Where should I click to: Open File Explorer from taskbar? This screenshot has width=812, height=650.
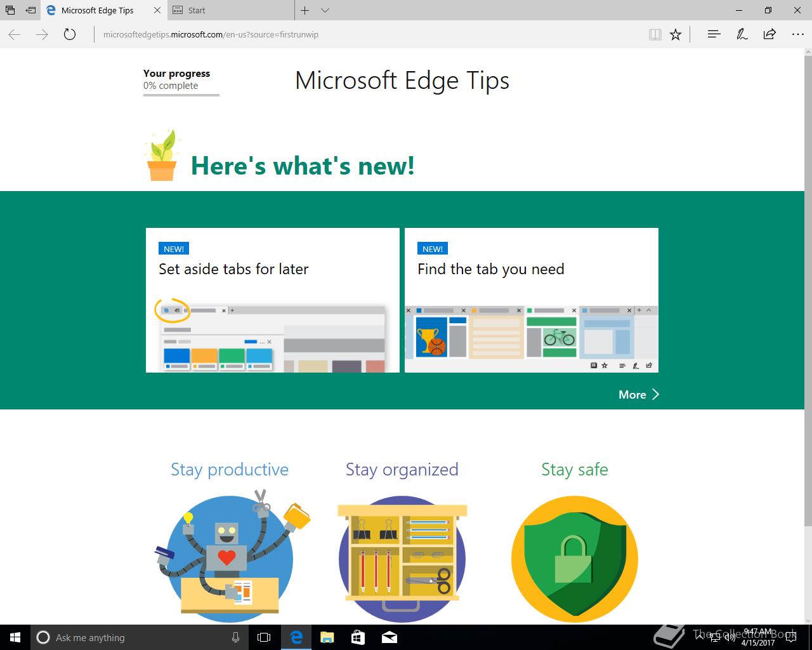pos(327,637)
